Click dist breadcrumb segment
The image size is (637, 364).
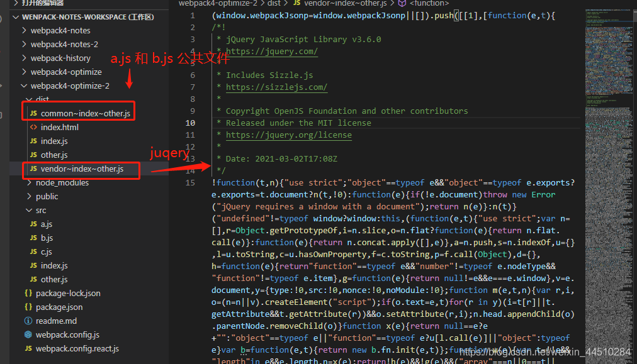pos(274,3)
